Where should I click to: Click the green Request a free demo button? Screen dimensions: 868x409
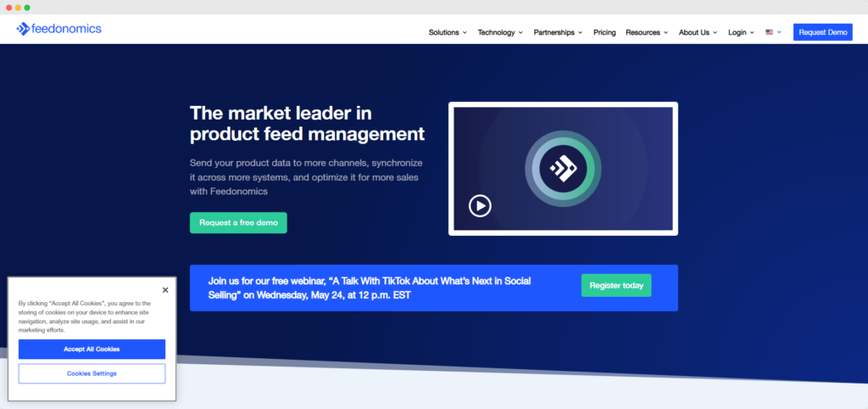coord(238,222)
